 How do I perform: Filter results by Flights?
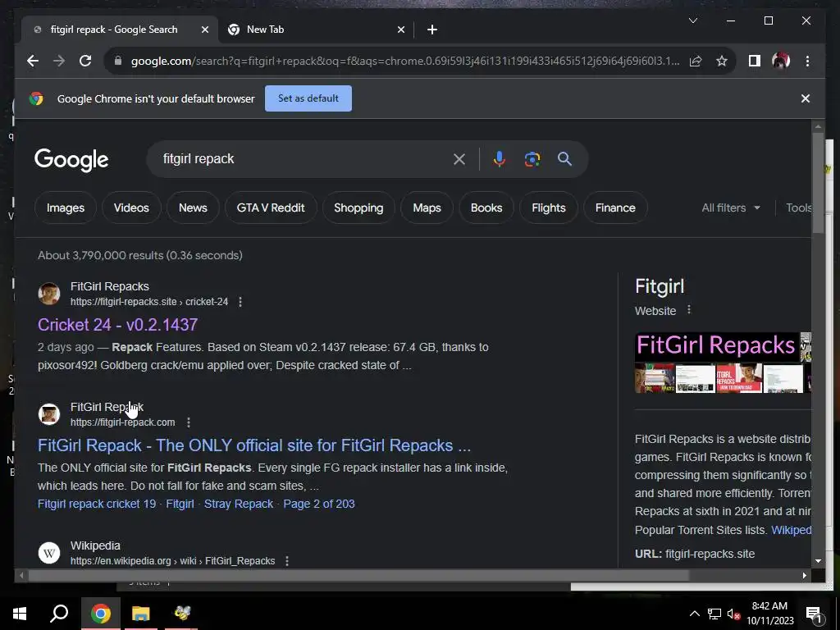click(549, 208)
